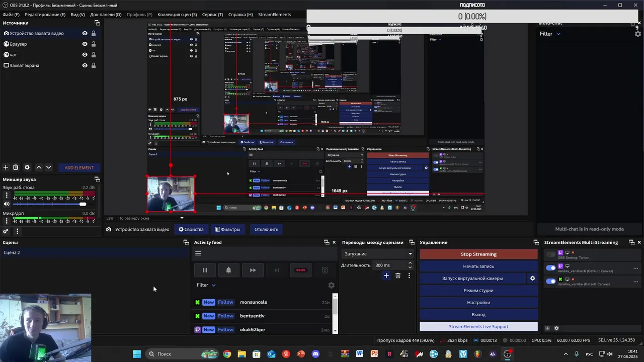This screenshot has height=362, width=644.
Task: Open Микр/доп mixer options dots
Action: pos(7,221)
